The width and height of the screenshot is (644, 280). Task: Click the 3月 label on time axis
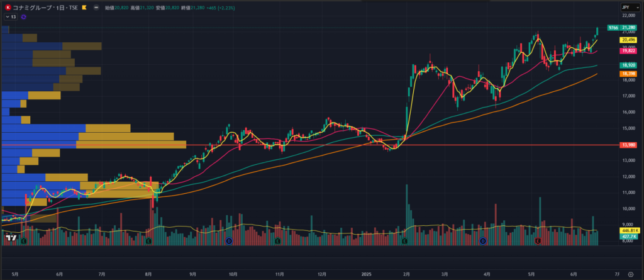tap(445, 274)
